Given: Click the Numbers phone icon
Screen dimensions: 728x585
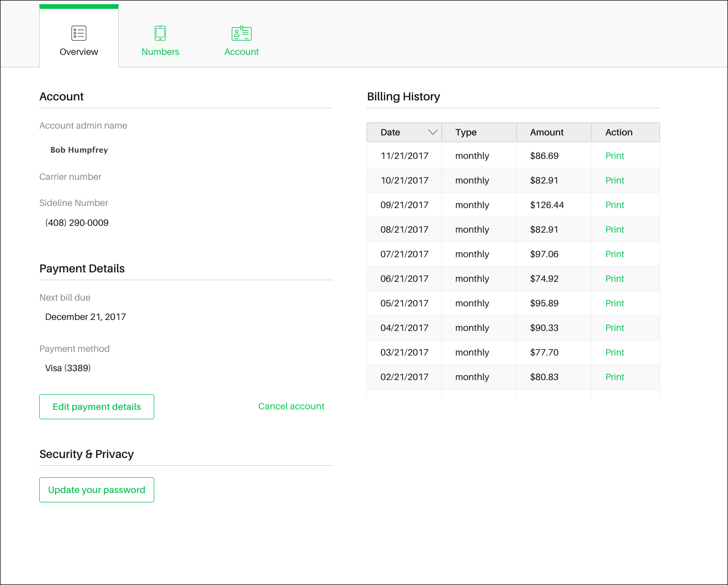Looking at the screenshot, I should [161, 33].
